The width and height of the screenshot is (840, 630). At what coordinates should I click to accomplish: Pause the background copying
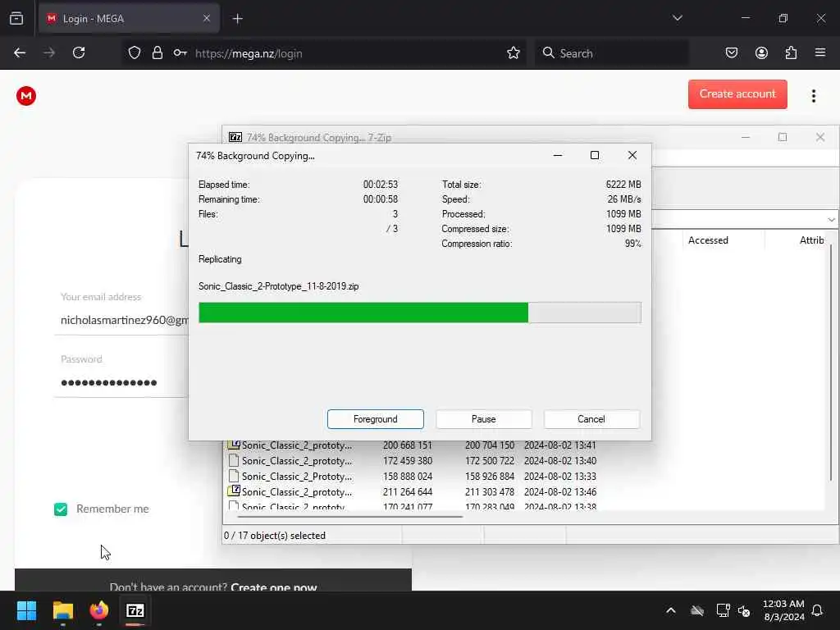click(483, 419)
